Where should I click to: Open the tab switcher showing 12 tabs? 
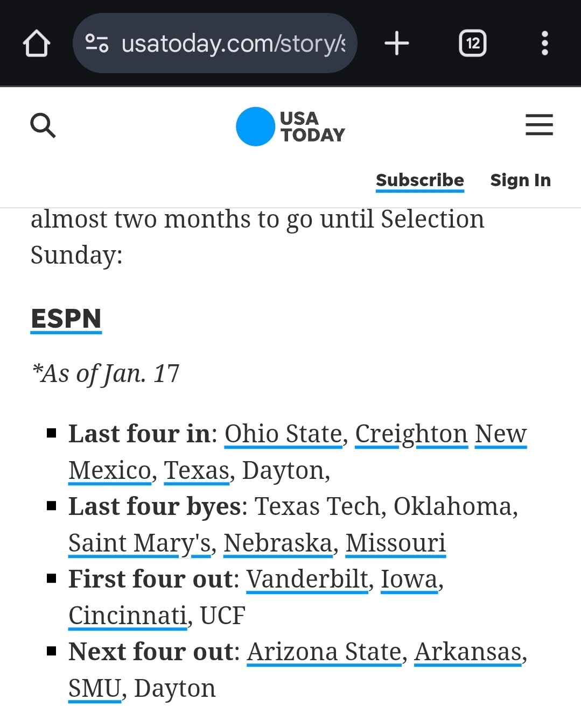click(472, 44)
